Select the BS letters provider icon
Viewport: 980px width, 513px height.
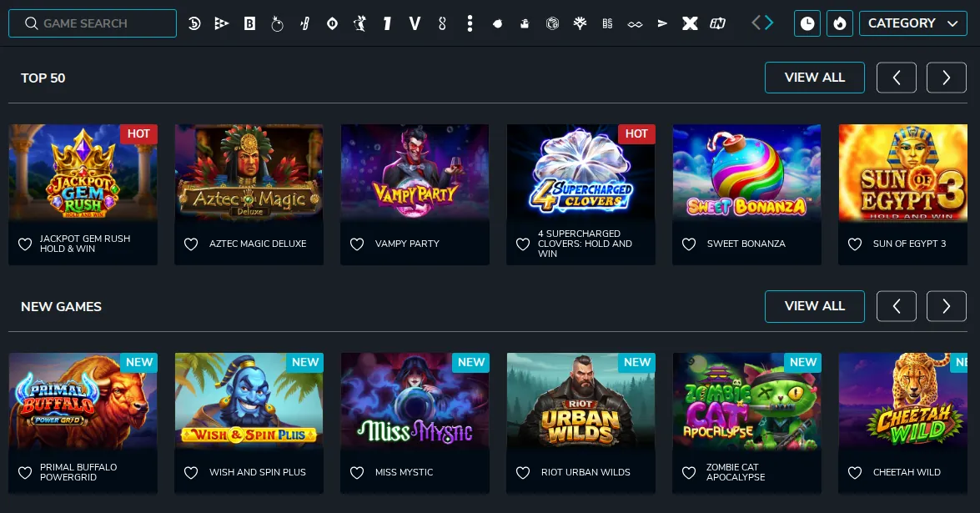tap(607, 23)
